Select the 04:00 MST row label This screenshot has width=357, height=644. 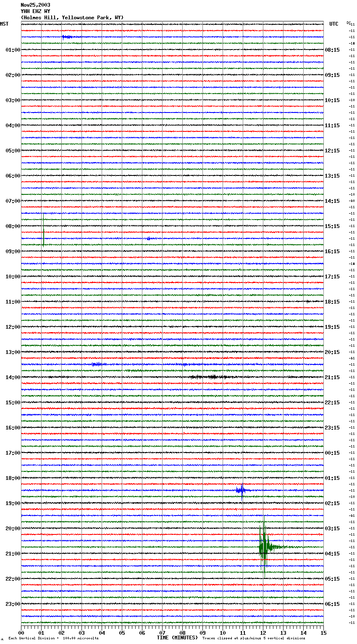pyautogui.click(x=13, y=126)
